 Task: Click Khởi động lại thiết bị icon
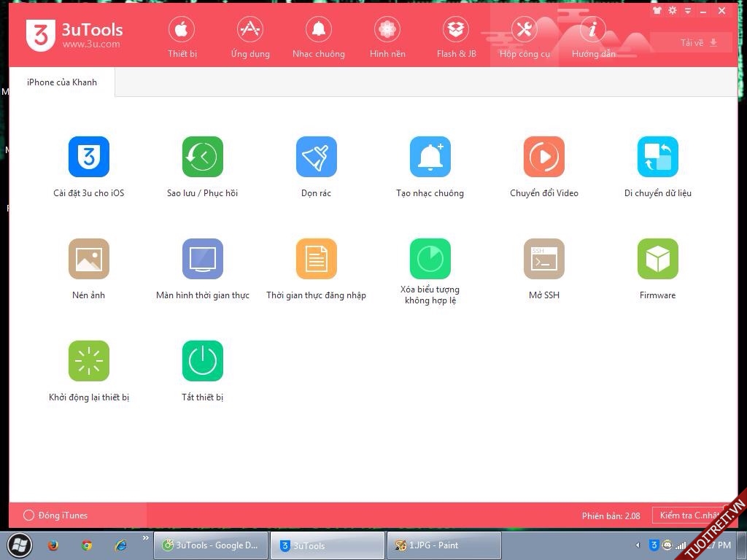pyautogui.click(x=88, y=361)
